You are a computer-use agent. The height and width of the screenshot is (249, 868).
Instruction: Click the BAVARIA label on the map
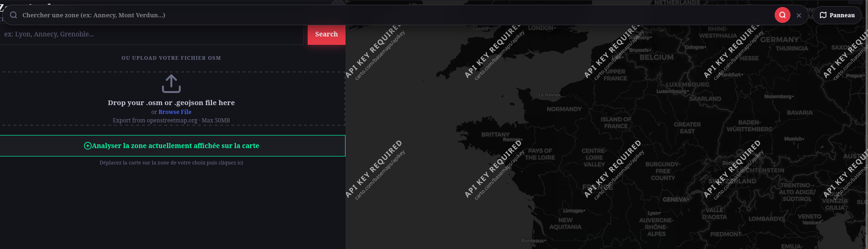pyautogui.click(x=800, y=113)
